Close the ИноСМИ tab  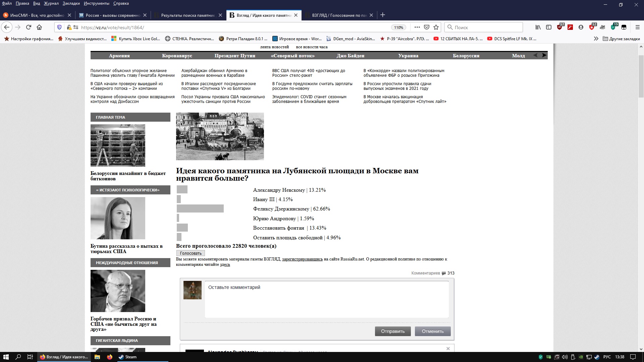(x=69, y=15)
